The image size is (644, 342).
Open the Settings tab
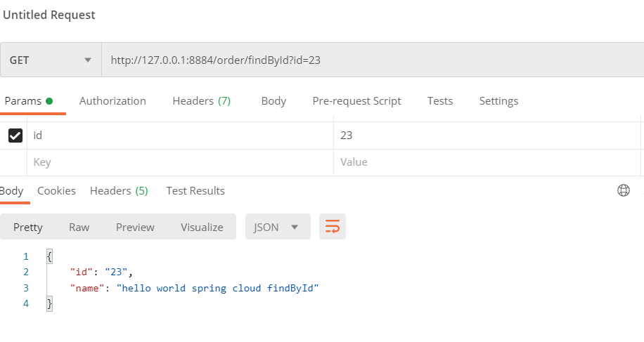click(x=498, y=101)
